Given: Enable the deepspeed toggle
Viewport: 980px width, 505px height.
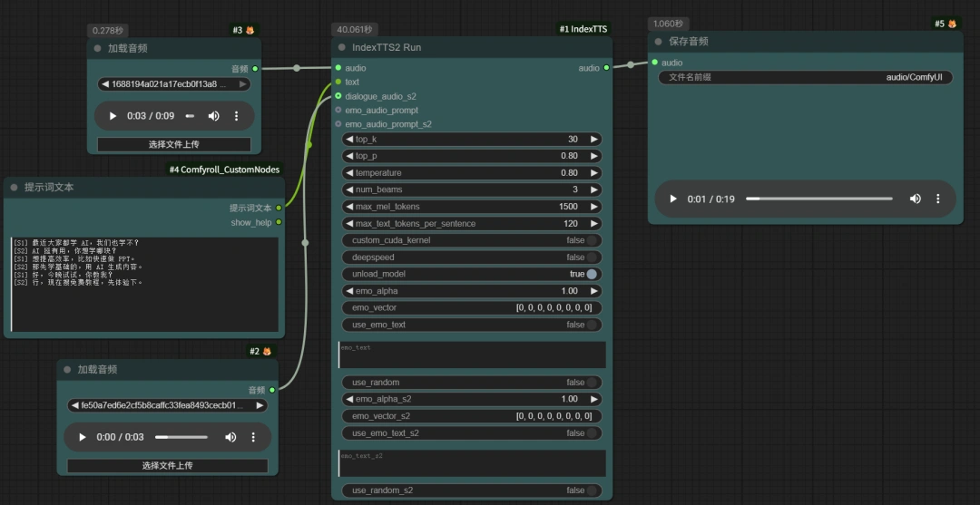Looking at the screenshot, I should 592,257.
